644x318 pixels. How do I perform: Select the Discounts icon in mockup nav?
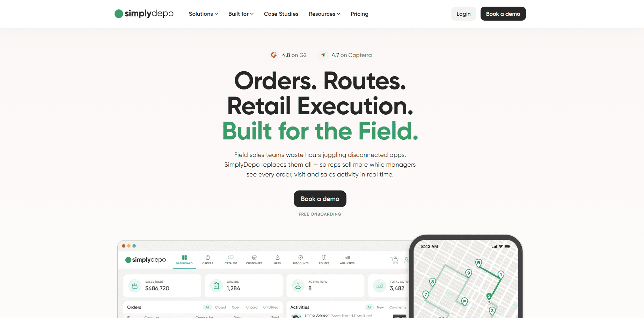pos(301,258)
